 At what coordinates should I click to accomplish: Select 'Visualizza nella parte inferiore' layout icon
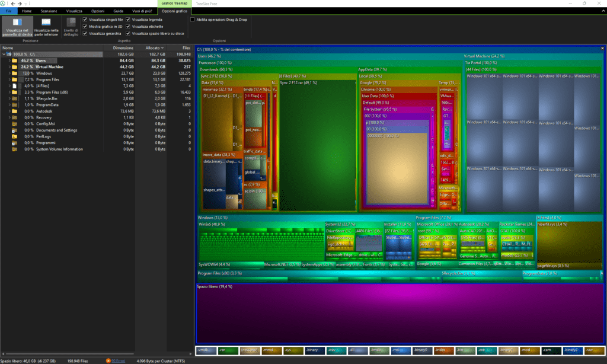tap(46, 23)
